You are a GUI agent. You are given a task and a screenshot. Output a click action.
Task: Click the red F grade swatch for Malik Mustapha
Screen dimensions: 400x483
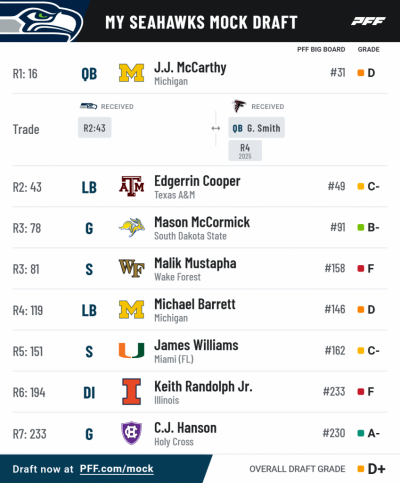click(360, 268)
